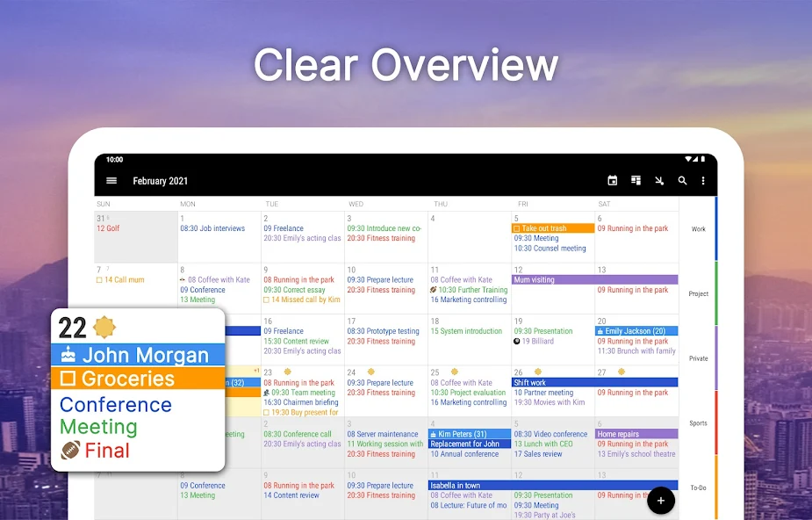Click the large sun icon beside 22
812x520 pixels.
pos(104,328)
